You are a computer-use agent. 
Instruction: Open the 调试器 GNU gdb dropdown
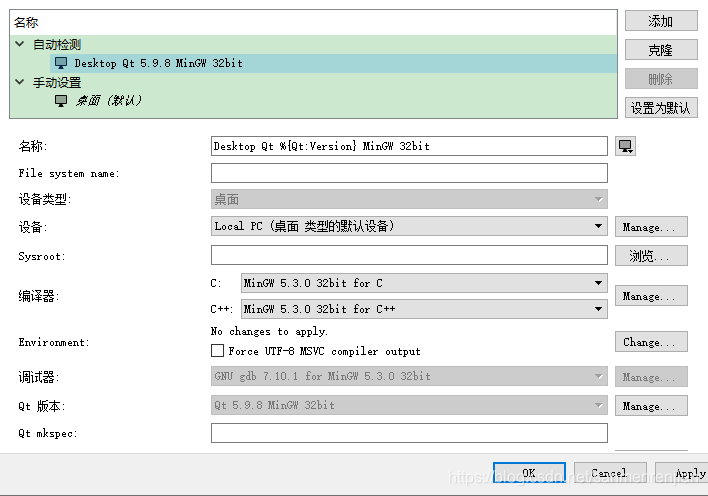point(409,376)
